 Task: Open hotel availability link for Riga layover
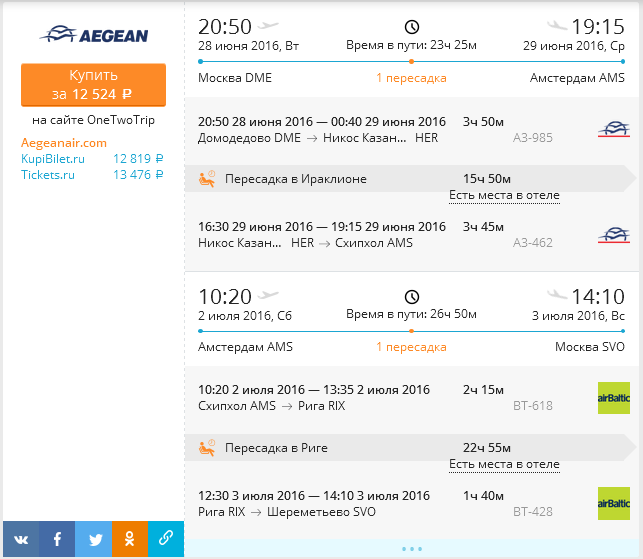(504, 464)
